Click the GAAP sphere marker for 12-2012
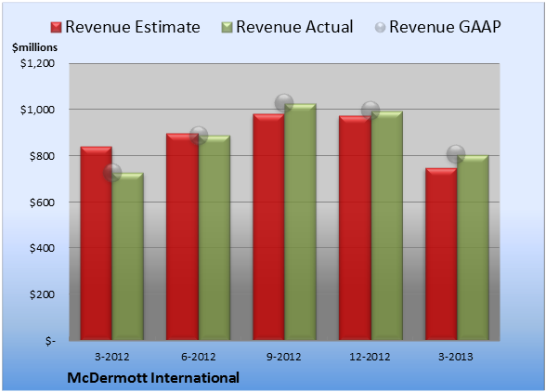 [370, 111]
